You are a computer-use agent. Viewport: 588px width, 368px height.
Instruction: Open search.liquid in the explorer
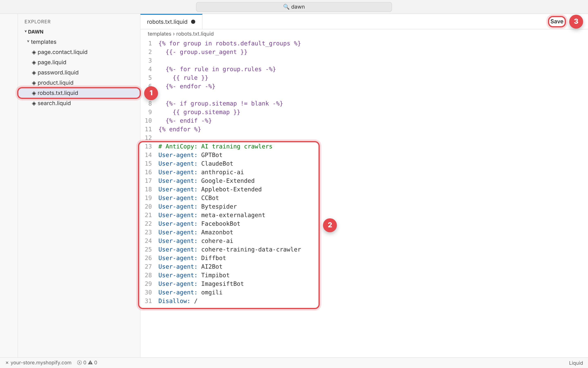click(79, 103)
